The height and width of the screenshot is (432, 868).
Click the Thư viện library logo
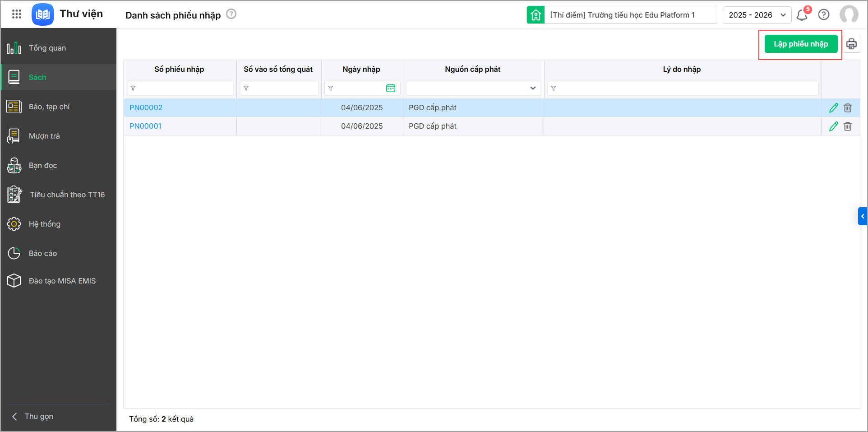[x=43, y=14]
